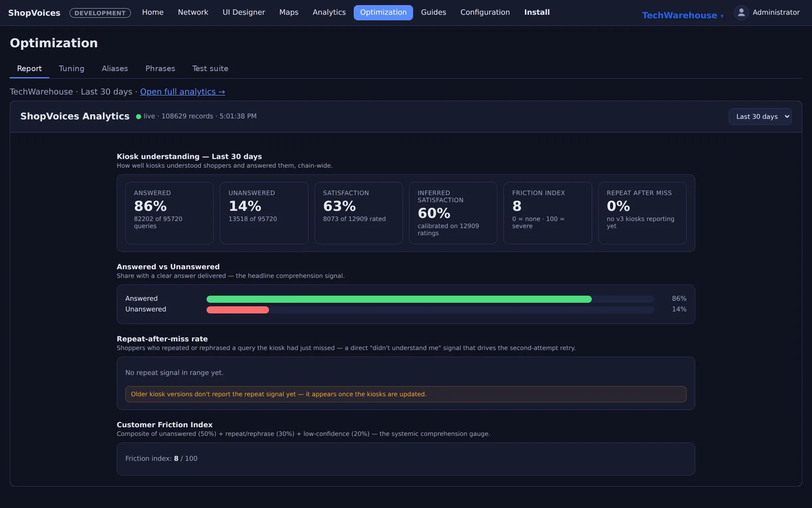Click the Administrator account name
This screenshot has width=812, height=508.
(x=776, y=12)
